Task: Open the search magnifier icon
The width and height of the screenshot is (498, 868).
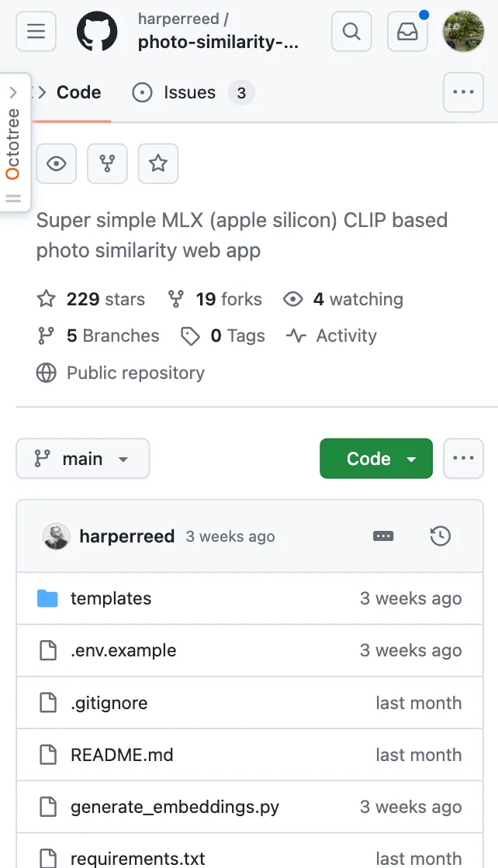Action: click(x=351, y=31)
